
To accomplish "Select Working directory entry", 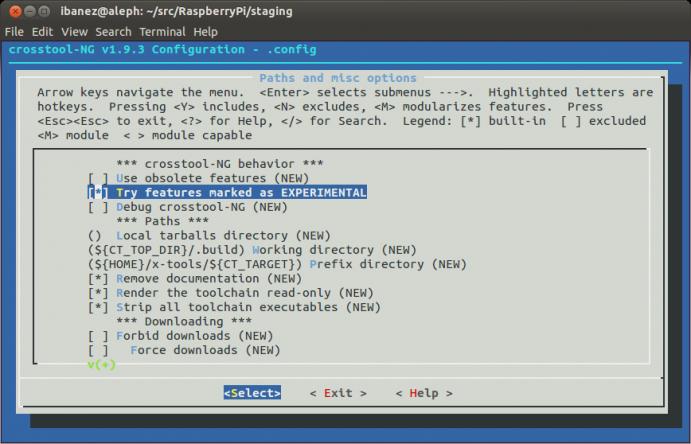I will 253,250.
